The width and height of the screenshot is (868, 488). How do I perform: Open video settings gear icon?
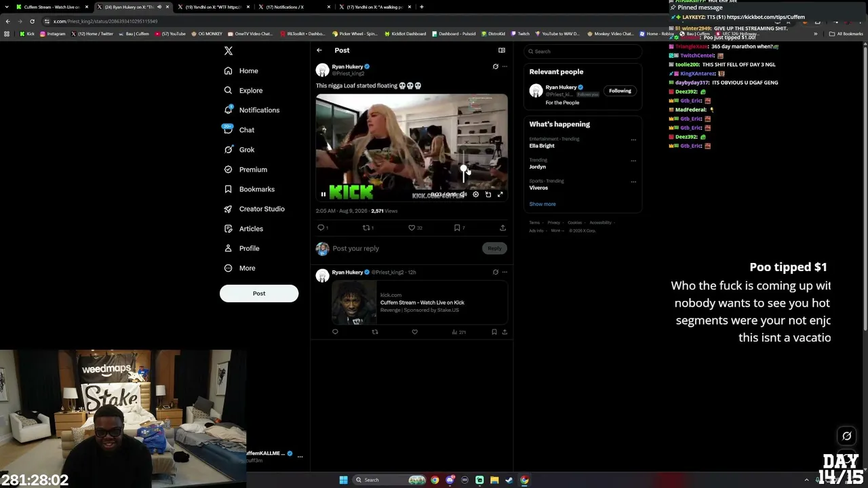coord(476,195)
